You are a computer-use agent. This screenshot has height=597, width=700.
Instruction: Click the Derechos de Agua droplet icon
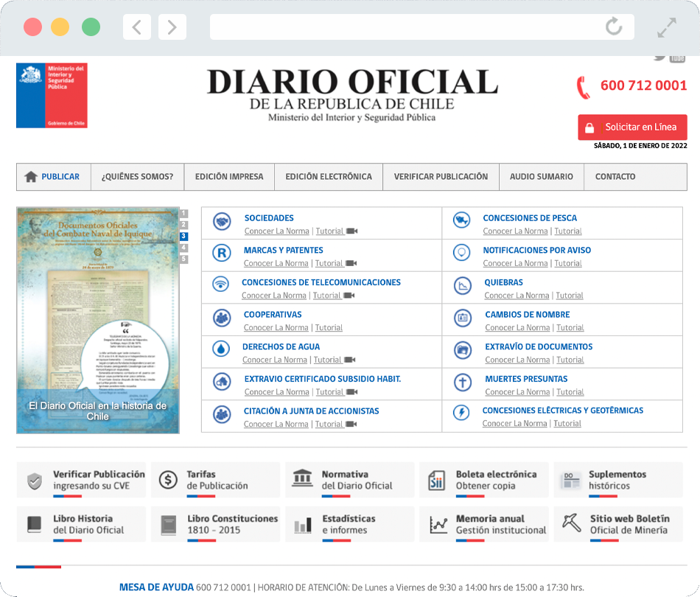click(221, 349)
